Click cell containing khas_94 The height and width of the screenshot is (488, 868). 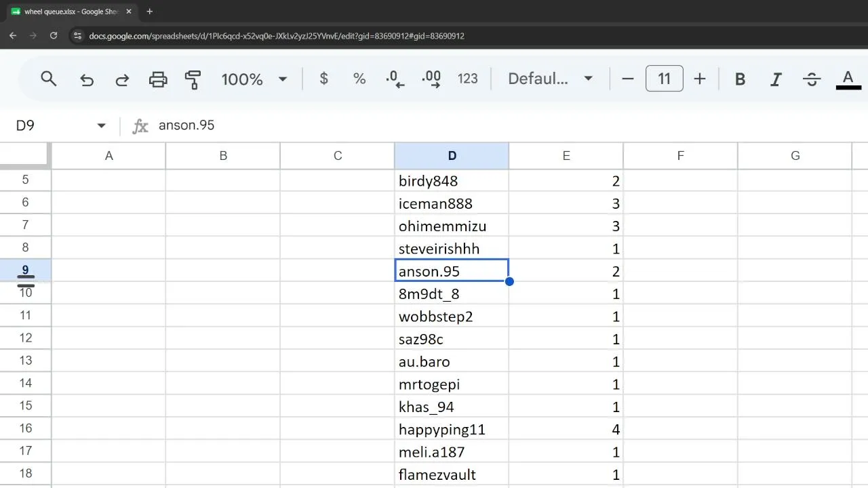pos(452,407)
